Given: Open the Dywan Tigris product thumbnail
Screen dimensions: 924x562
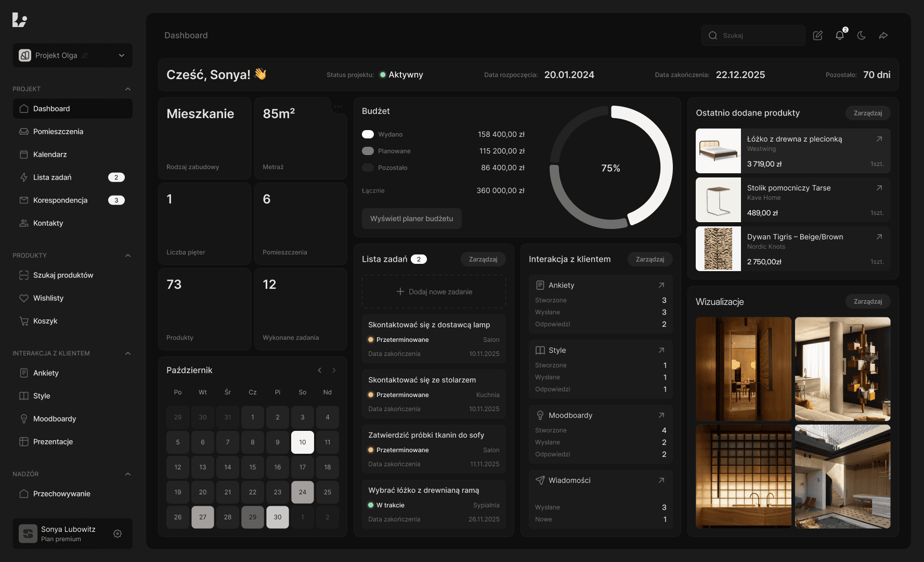Looking at the screenshot, I should pos(718,249).
